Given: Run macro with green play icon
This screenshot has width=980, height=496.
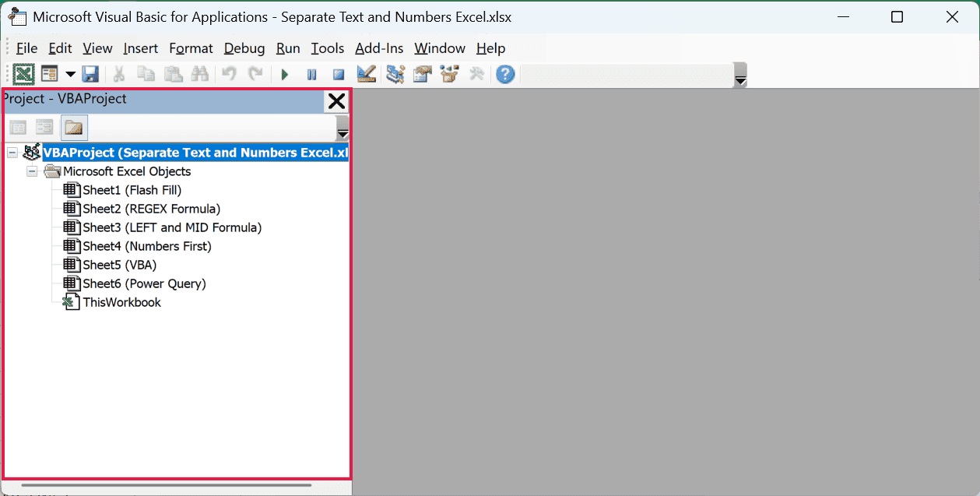Looking at the screenshot, I should (x=285, y=75).
